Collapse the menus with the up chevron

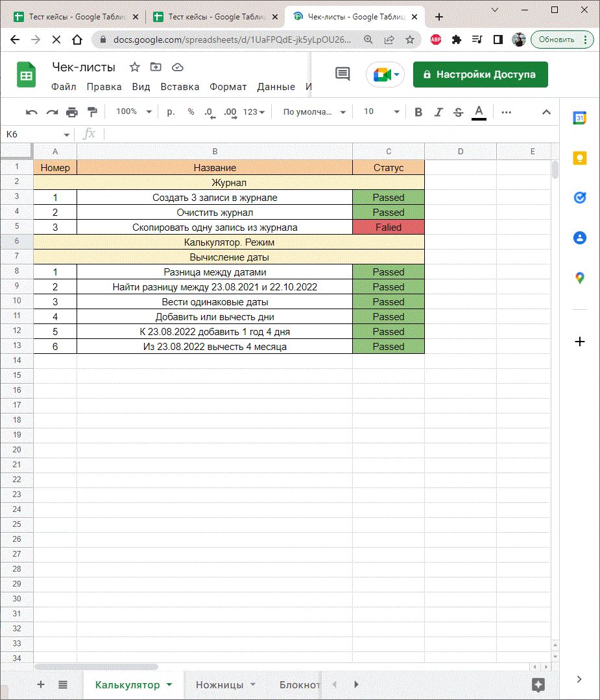click(x=546, y=112)
